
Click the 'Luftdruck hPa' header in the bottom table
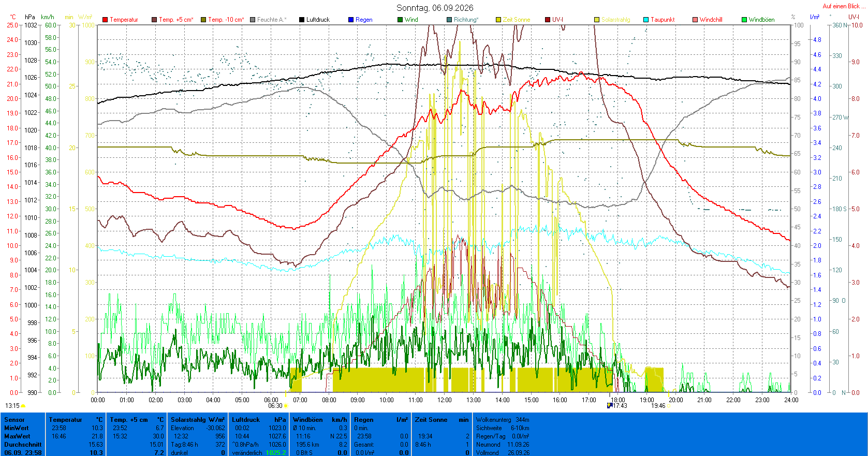[259, 420]
